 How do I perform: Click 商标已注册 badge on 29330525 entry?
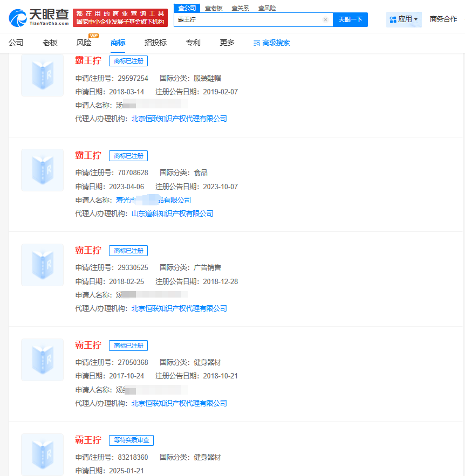pos(128,251)
